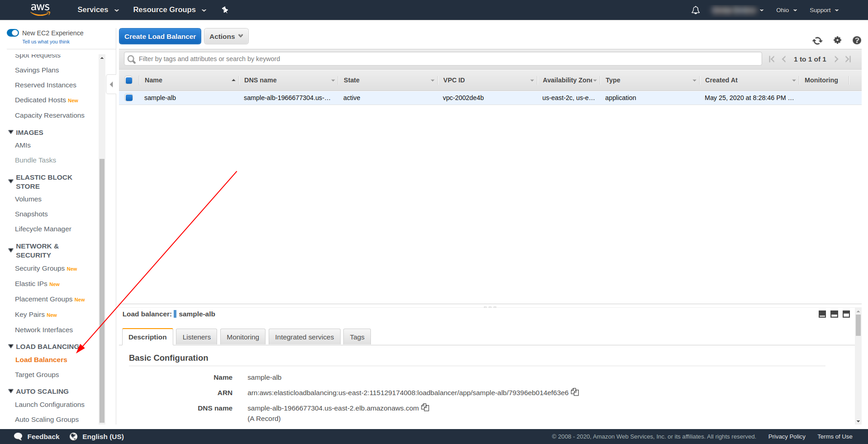Minimize the details pane to bottom

click(x=822, y=314)
